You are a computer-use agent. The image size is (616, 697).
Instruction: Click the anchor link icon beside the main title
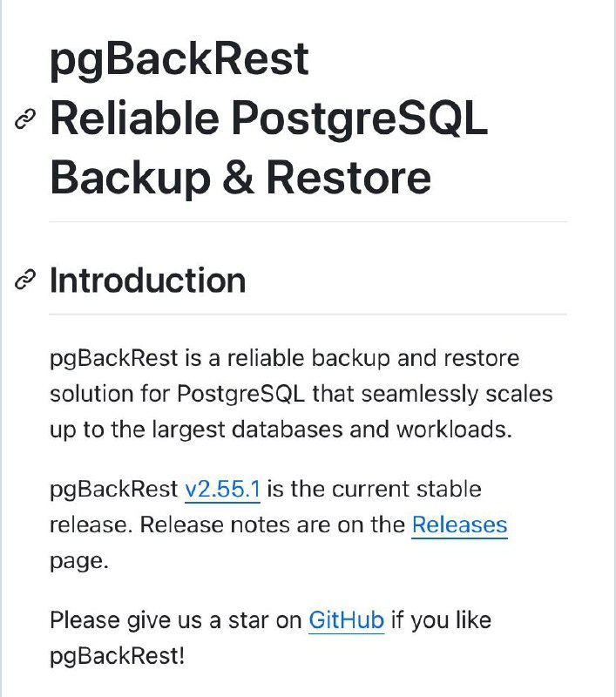[x=25, y=118]
